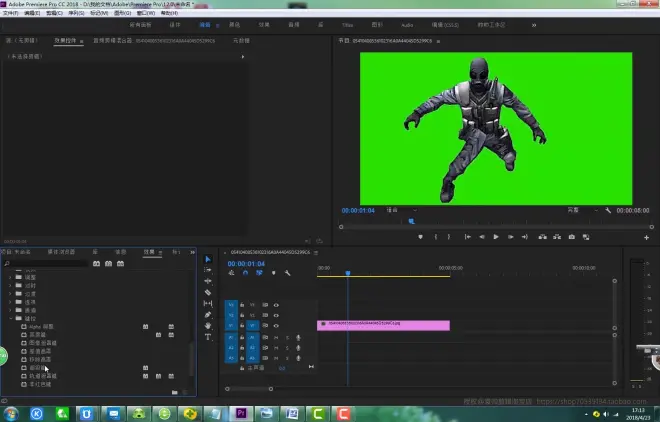The height and width of the screenshot is (422, 660).
Task: Toggle Linked Selection in timeline header
Action: point(259,273)
